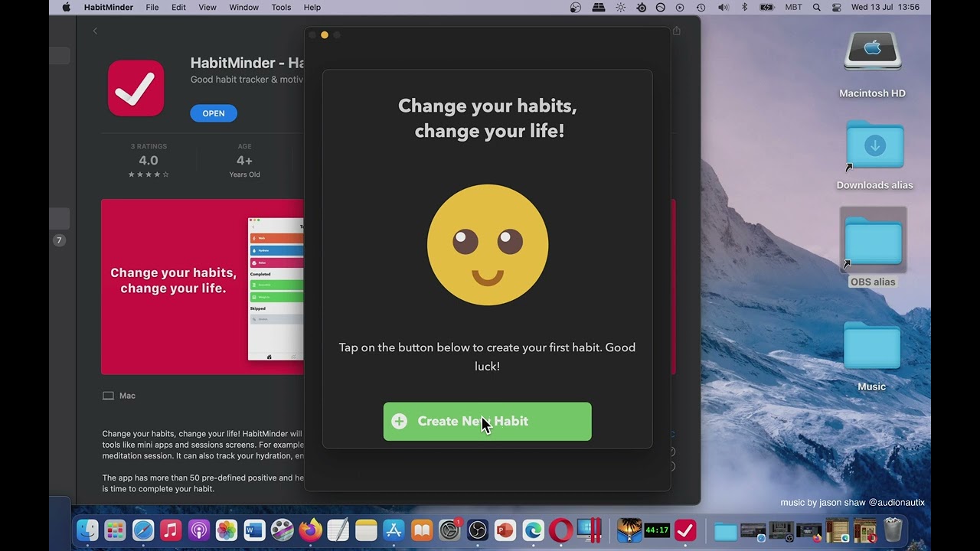
Task: Open Finder from the Dock
Action: click(x=87, y=530)
